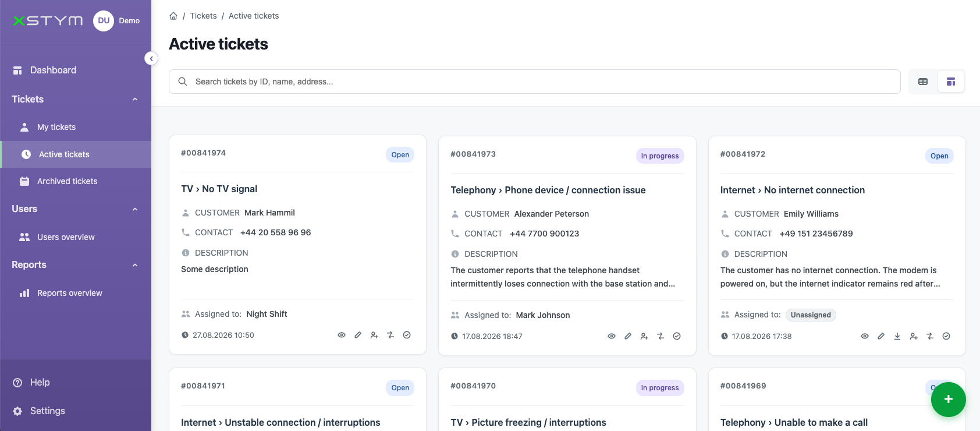This screenshot has height=431, width=980.
Task: Click transfer arrows icon on ticket #00841974
Action: coord(390,335)
